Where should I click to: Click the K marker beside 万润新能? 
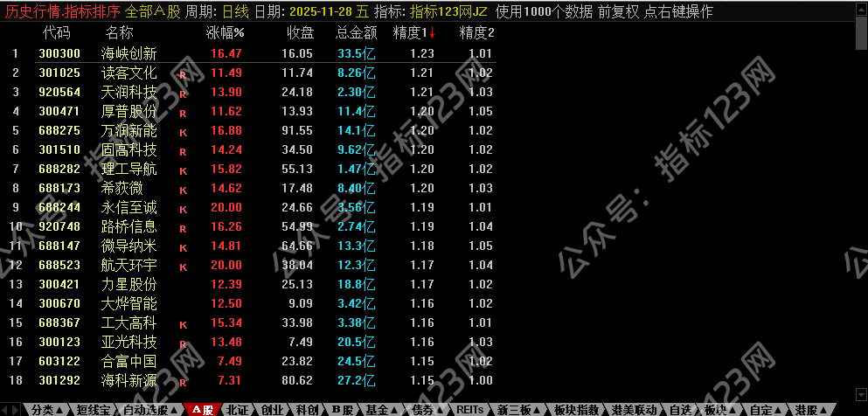point(184,132)
